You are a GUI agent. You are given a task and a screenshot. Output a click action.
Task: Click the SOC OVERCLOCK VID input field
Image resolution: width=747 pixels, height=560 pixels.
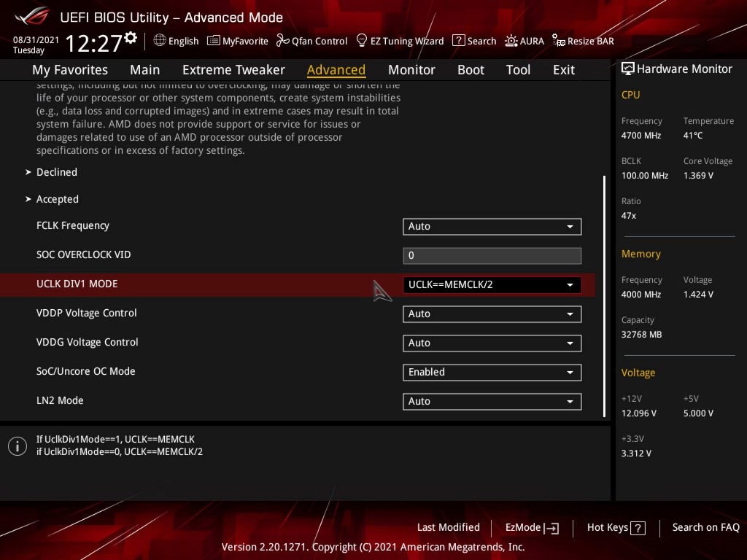click(492, 256)
